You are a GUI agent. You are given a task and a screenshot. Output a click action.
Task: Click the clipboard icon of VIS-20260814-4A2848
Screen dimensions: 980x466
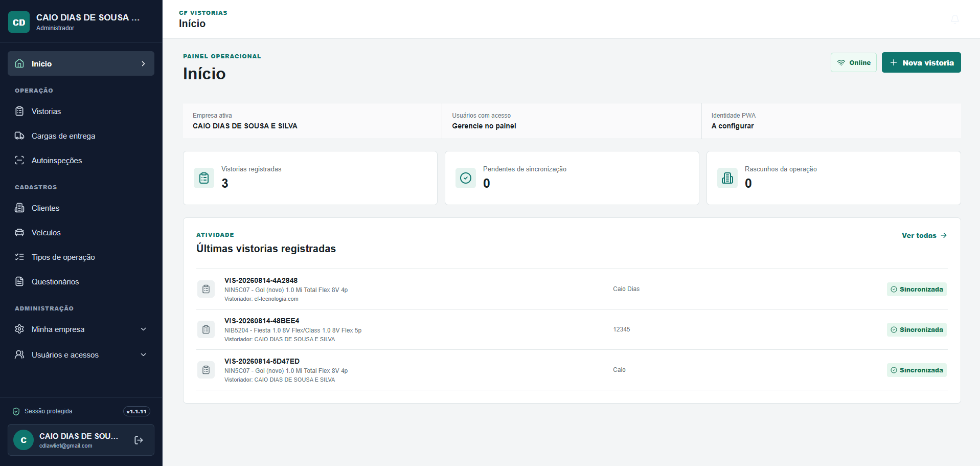206,289
